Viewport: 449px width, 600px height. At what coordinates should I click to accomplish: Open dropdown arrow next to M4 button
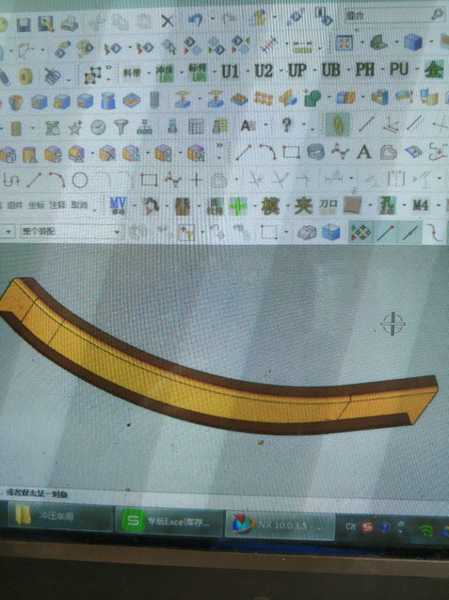(437, 205)
